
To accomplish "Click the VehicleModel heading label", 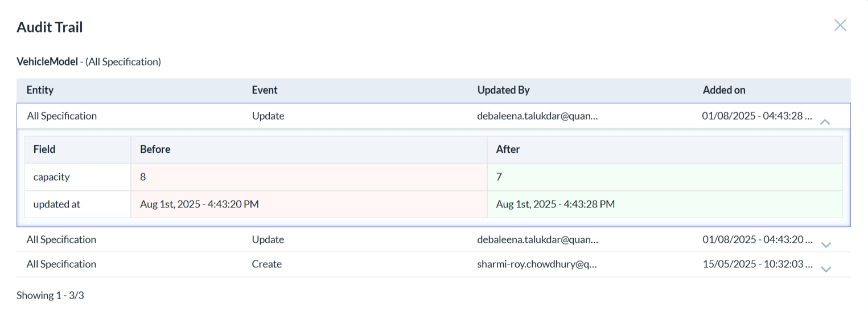I will [x=47, y=62].
